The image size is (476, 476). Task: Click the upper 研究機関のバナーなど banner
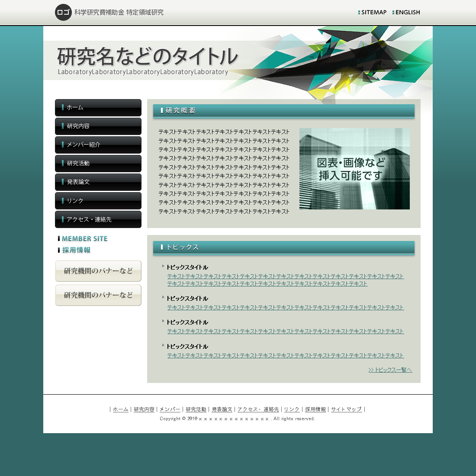[x=98, y=271]
